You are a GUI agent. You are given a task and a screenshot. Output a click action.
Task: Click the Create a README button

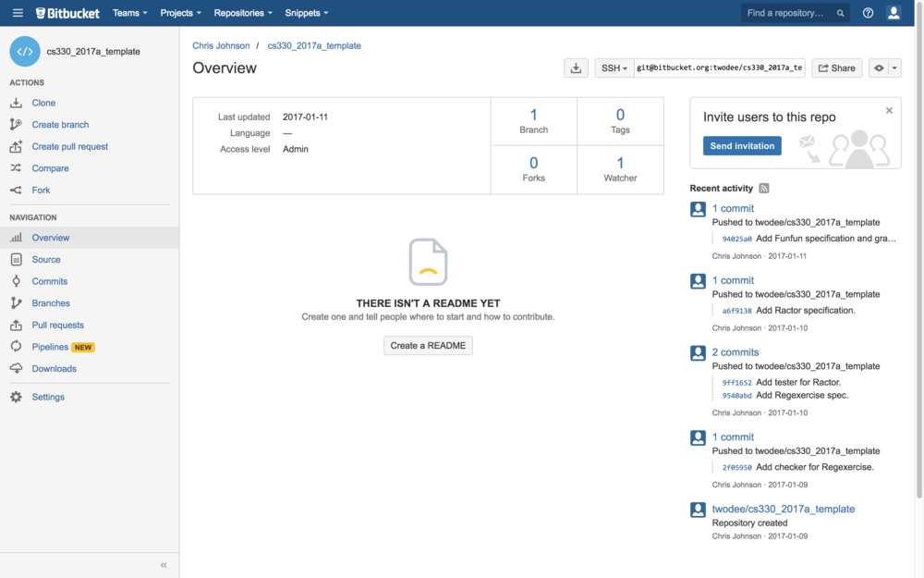pos(428,345)
